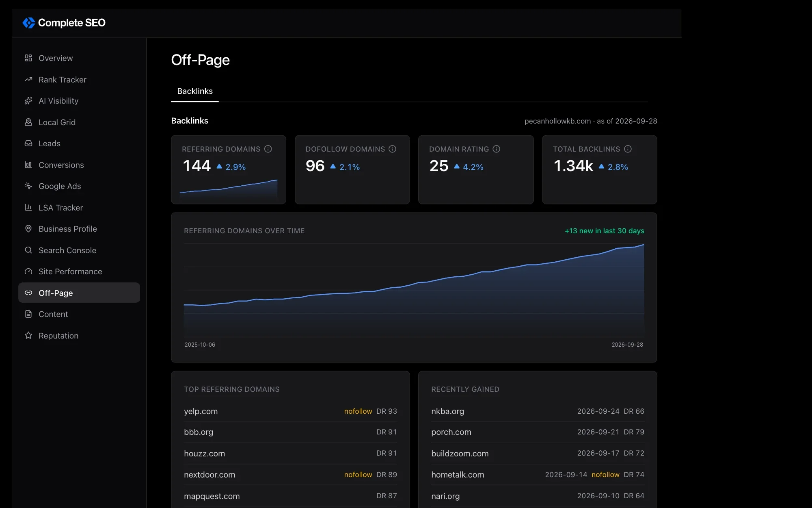Click the Off-Page link icon
The image size is (812, 508).
point(28,293)
